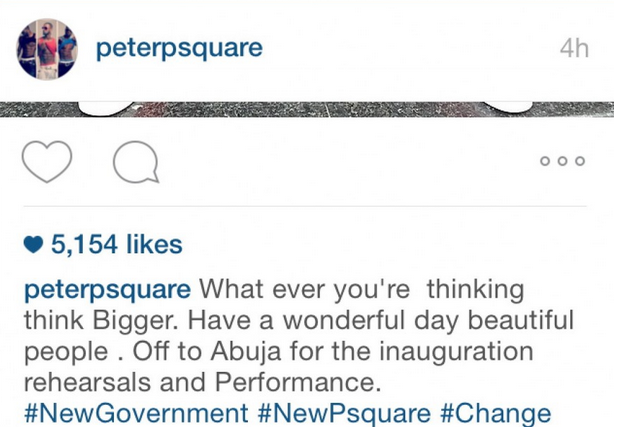Open the peterpsquare profile picture

[x=46, y=48]
